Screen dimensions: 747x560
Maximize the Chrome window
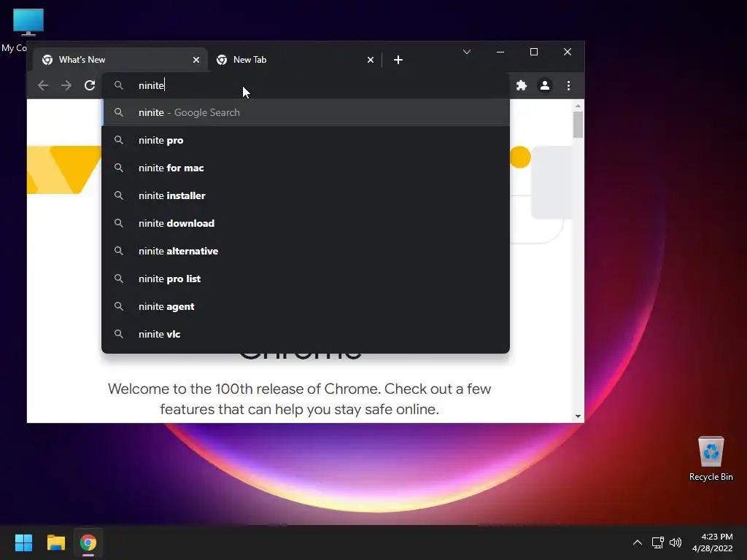533,52
